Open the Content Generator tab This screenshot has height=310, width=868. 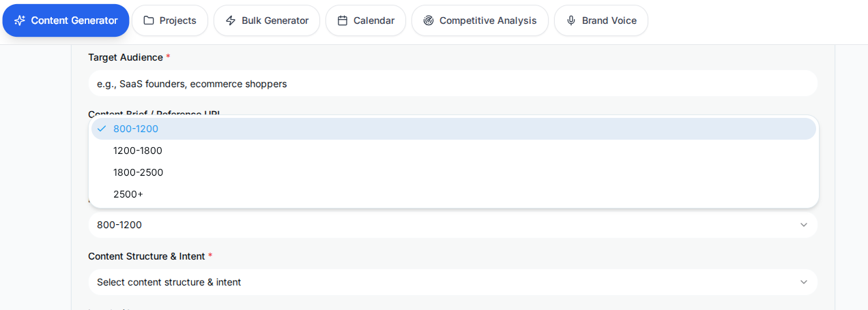pyautogui.click(x=66, y=20)
